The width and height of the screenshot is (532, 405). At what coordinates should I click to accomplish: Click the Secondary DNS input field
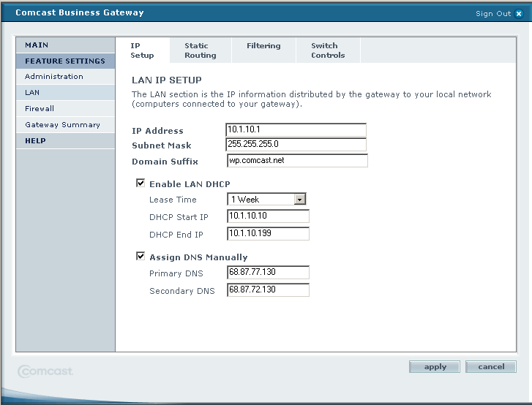click(268, 289)
